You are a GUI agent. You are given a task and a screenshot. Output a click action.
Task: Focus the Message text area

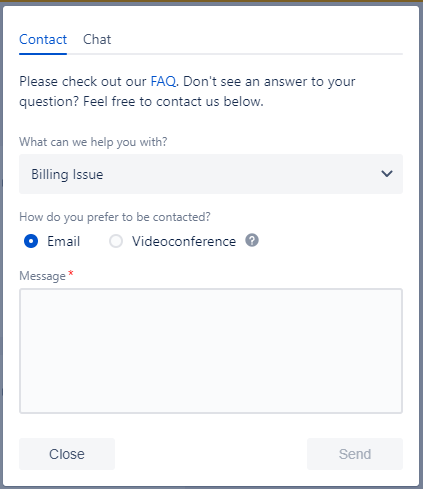(x=211, y=351)
